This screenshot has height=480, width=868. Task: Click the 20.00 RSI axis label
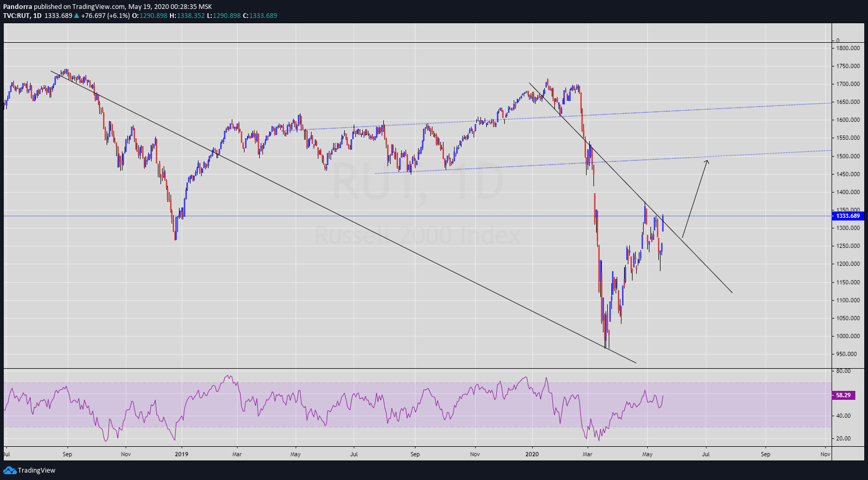click(843, 438)
